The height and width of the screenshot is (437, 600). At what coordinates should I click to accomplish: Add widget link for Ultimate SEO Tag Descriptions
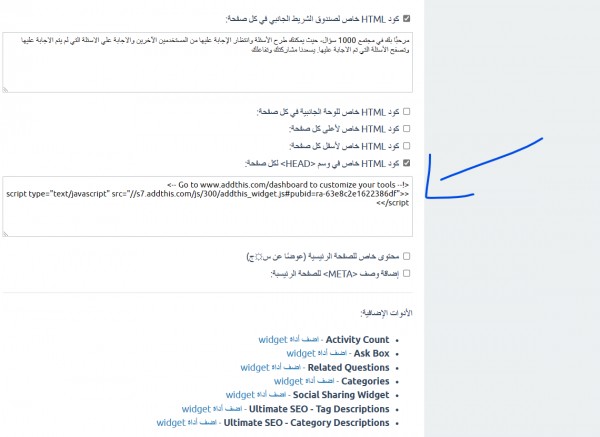point(211,409)
